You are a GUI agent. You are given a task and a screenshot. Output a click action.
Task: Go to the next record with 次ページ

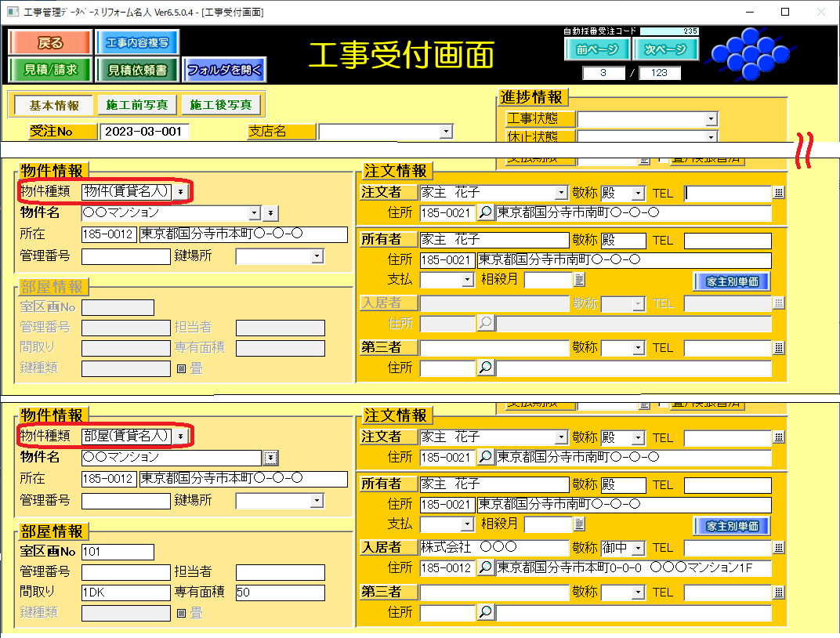(664, 49)
